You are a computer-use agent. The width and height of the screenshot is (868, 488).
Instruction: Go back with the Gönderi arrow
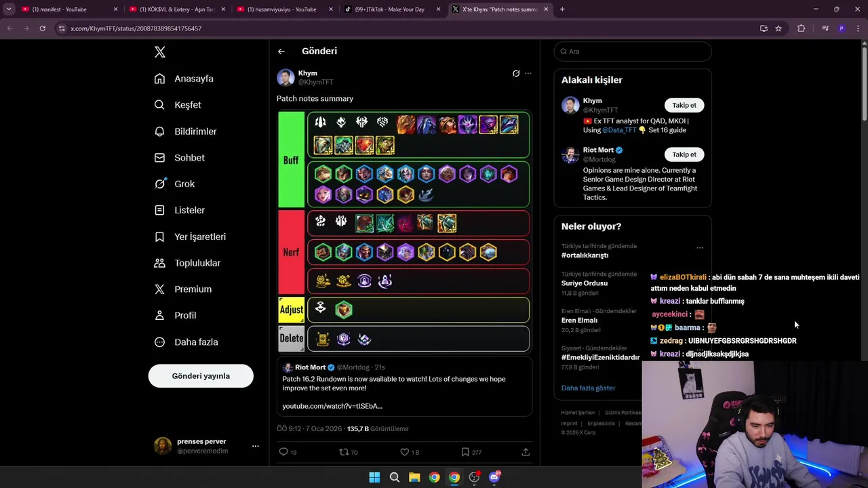[281, 52]
